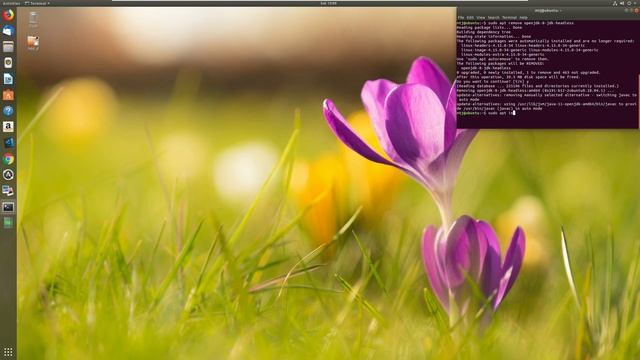640x360 pixels.
Task: Open the clock in the top bar
Action: [x=329, y=3]
